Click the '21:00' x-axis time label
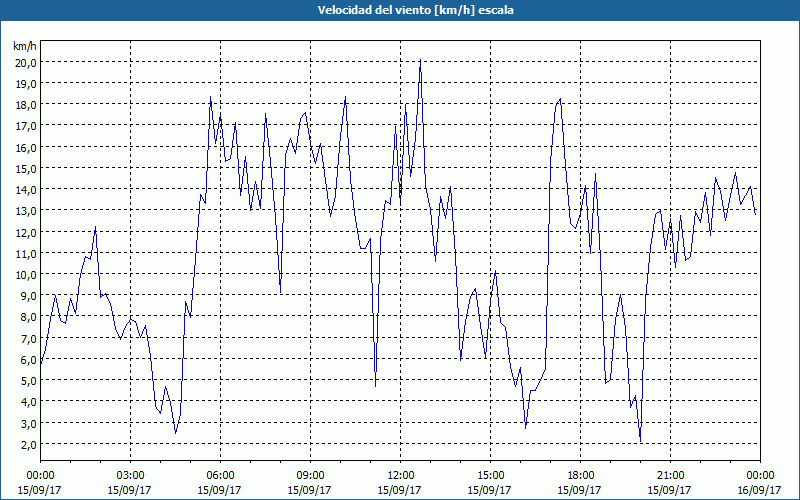This screenshot has height=500, width=800. tap(669, 476)
